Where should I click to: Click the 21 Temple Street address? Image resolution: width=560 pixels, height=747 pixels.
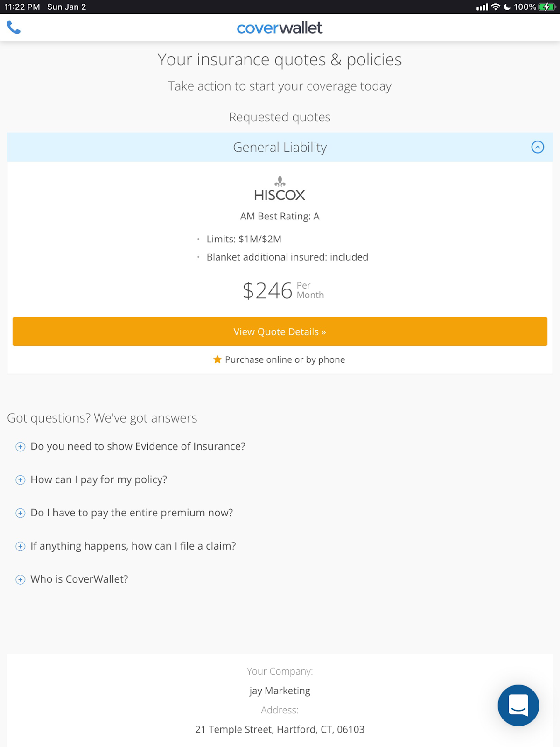[x=280, y=729]
